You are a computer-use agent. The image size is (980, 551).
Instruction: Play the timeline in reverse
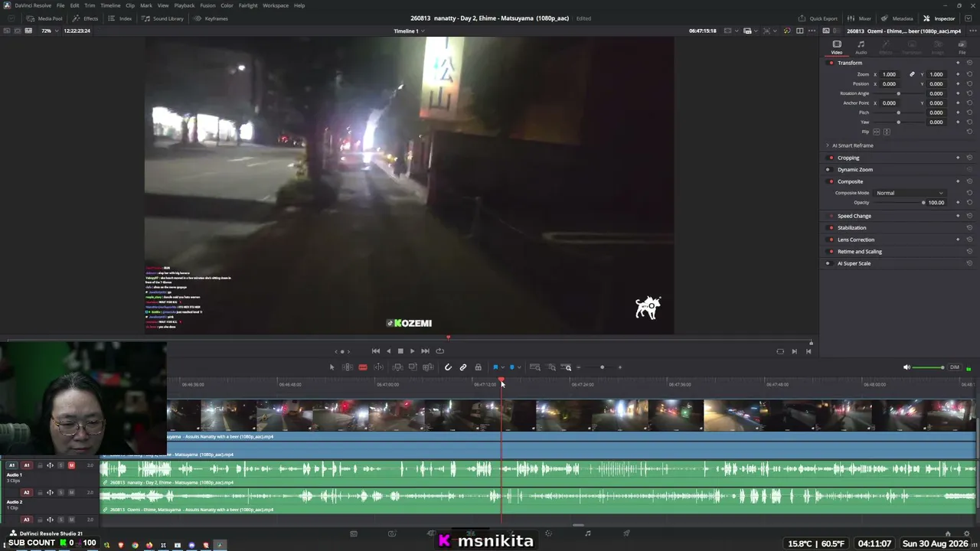[388, 351]
